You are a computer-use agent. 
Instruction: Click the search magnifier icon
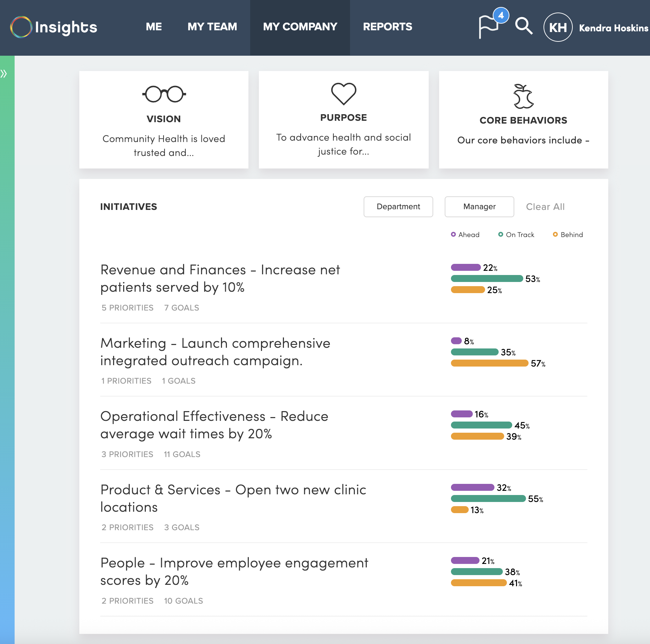click(523, 26)
